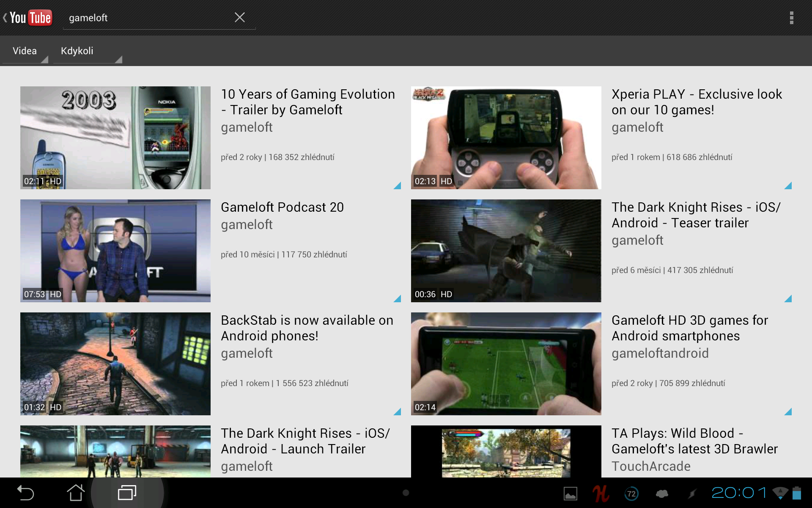Open the 20:01 clock in status bar

point(739,493)
